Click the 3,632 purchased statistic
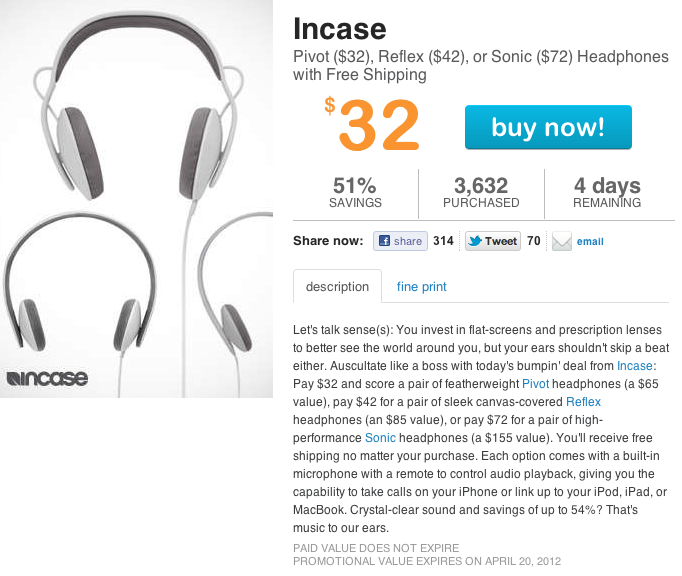 481,192
